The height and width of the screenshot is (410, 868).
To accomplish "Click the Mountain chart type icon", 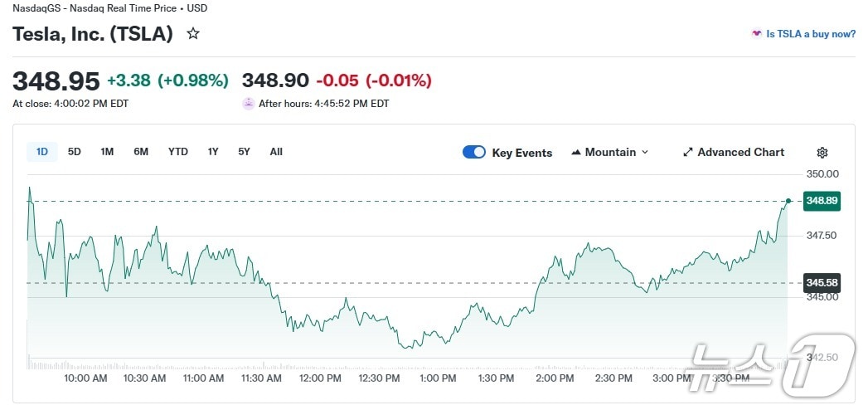I will [x=575, y=153].
